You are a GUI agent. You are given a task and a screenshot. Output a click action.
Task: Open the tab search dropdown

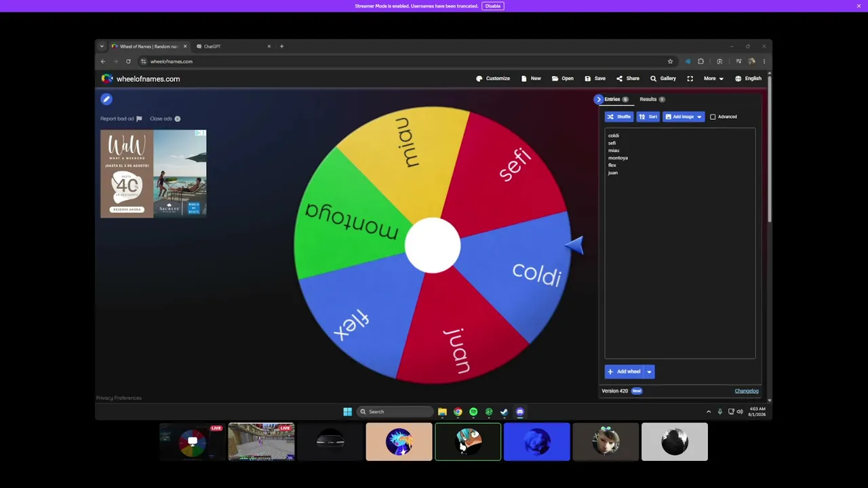coord(102,47)
